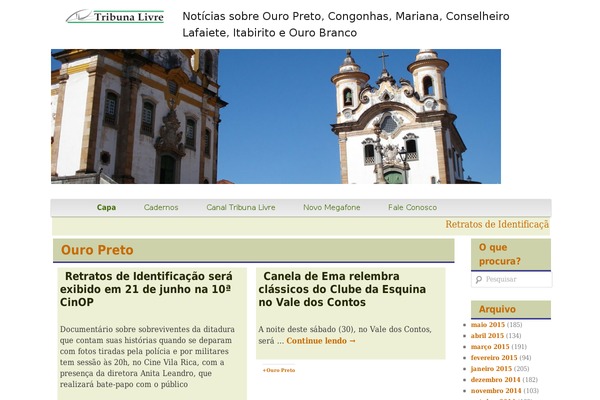Open abril 2015 archive

[487, 336]
